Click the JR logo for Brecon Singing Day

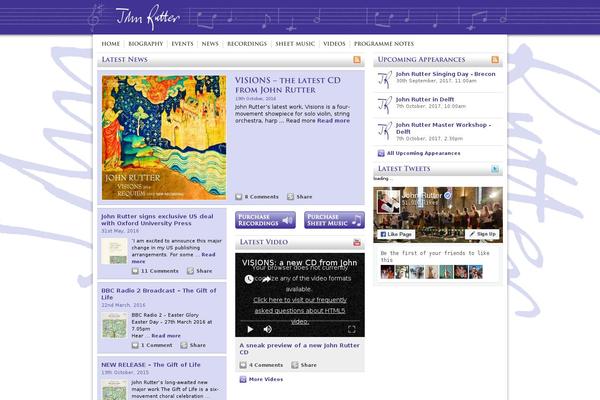[385, 79]
